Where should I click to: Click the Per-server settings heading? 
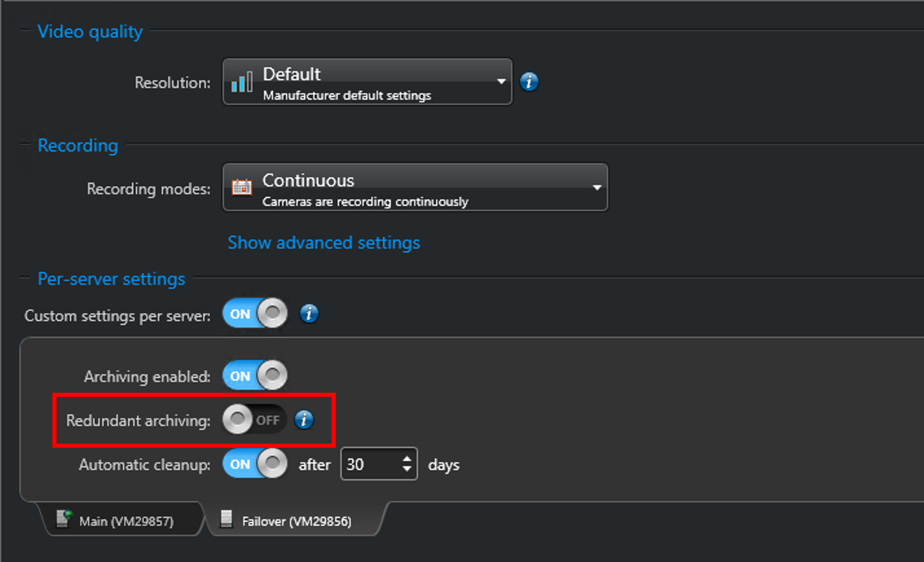[x=112, y=279]
